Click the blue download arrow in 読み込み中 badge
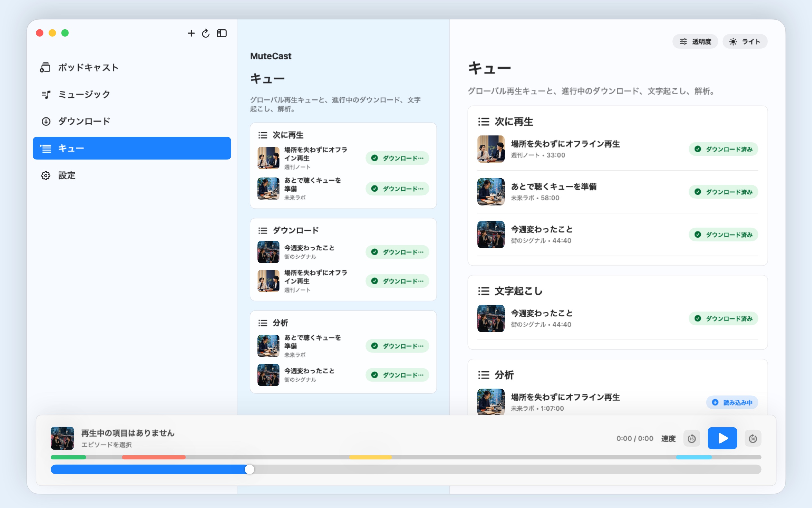812x508 pixels. pyautogui.click(x=715, y=402)
